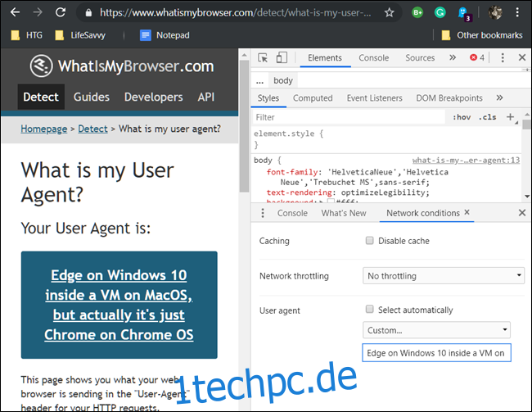Check the Select automatically user agent box

(x=370, y=310)
